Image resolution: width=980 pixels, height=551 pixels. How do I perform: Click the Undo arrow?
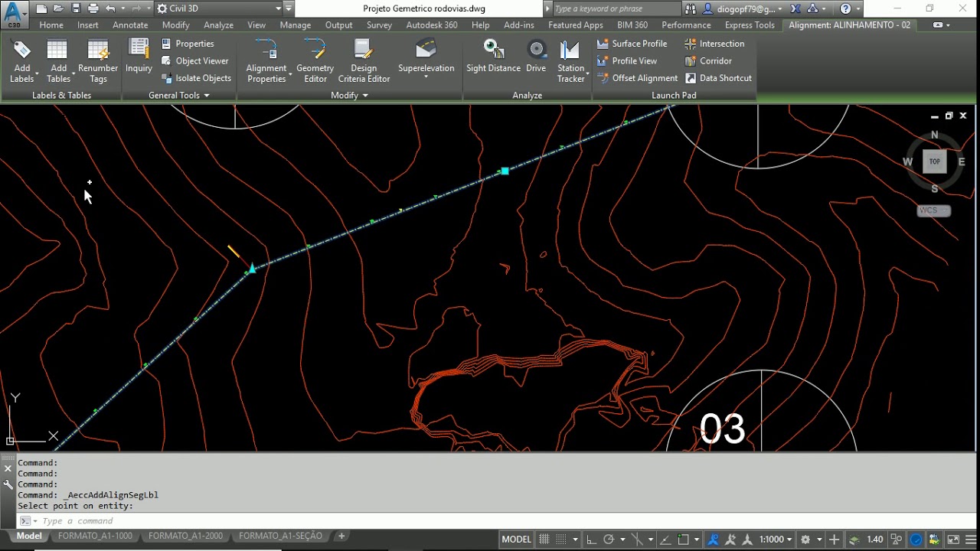pos(110,8)
